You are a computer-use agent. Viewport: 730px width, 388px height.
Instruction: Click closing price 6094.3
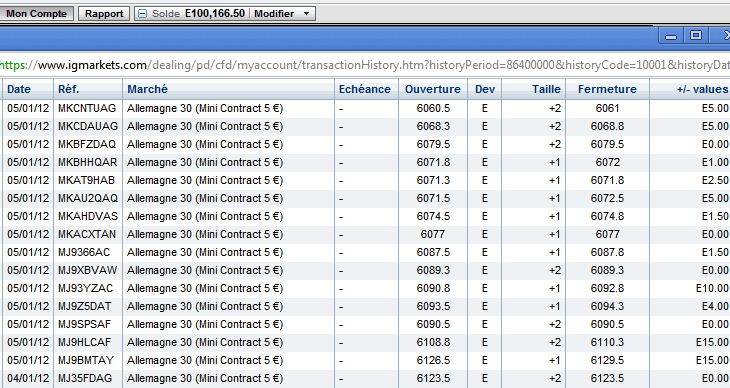click(608, 306)
